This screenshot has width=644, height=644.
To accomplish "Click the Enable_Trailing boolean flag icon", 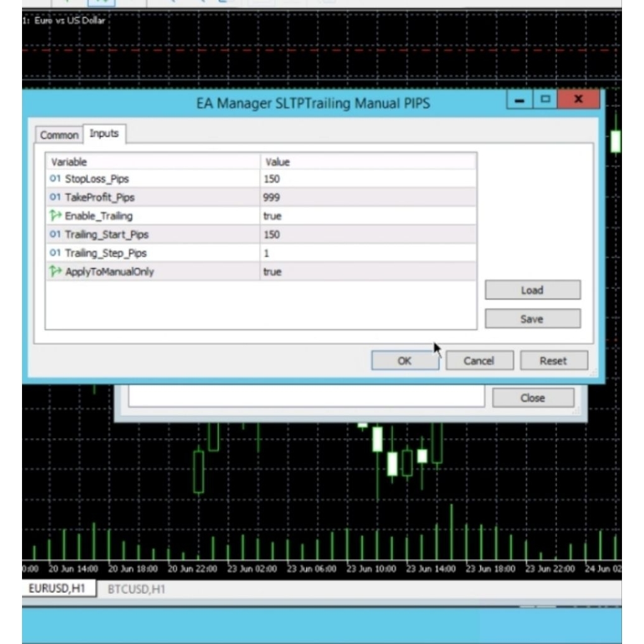I will pyautogui.click(x=55, y=216).
